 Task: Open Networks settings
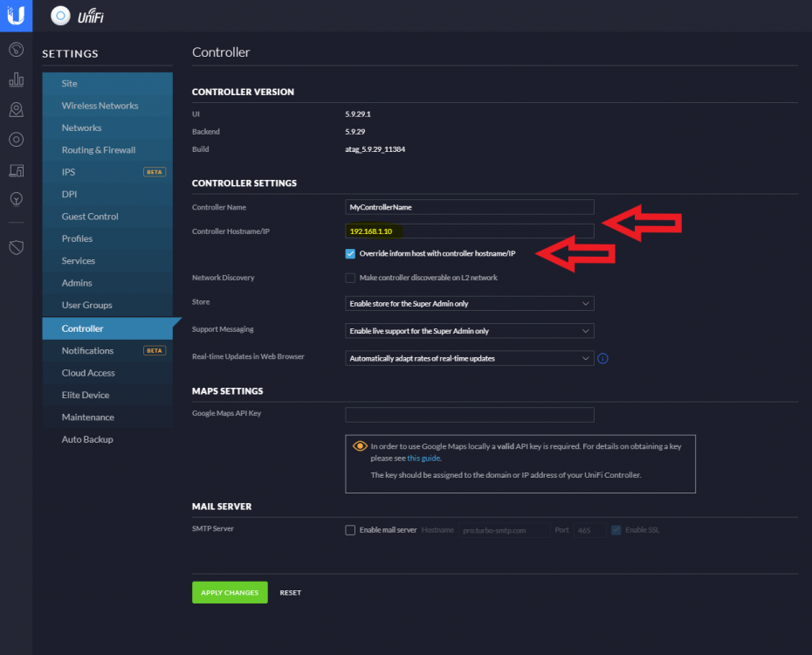(x=107, y=128)
